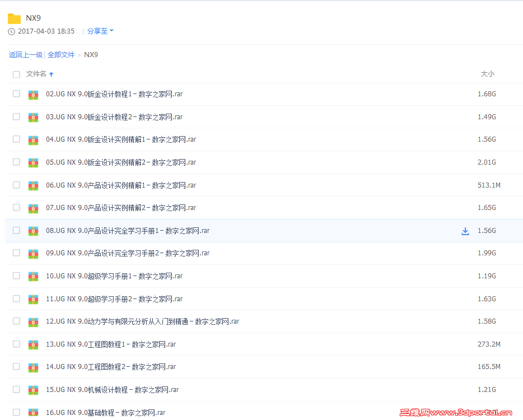Check the box for 15.UG NX 9.0机械设计教程
The width and height of the screenshot is (523, 420).
(x=16, y=389)
